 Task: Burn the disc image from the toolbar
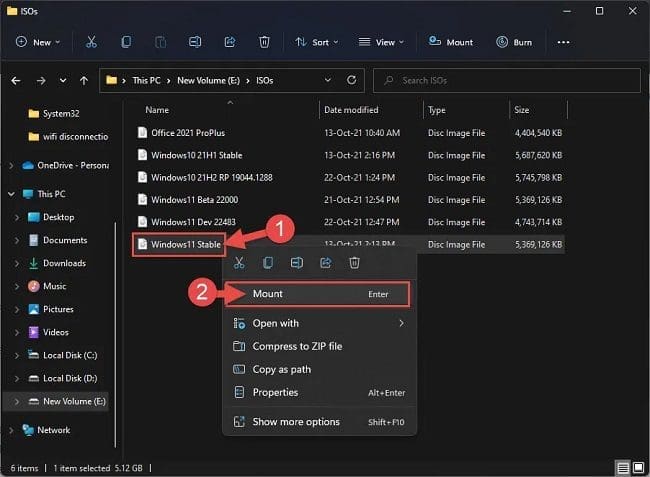tap(514, 42)
